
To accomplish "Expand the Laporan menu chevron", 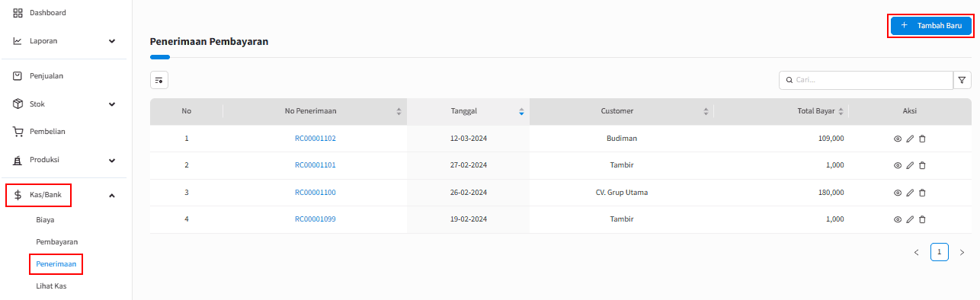I will tap(112, 41).
